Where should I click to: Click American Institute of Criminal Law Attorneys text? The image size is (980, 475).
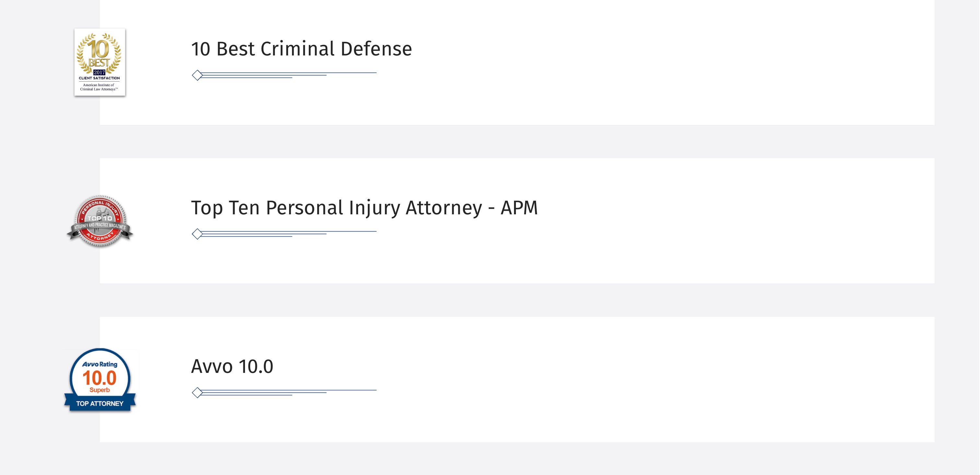[99, 87]
